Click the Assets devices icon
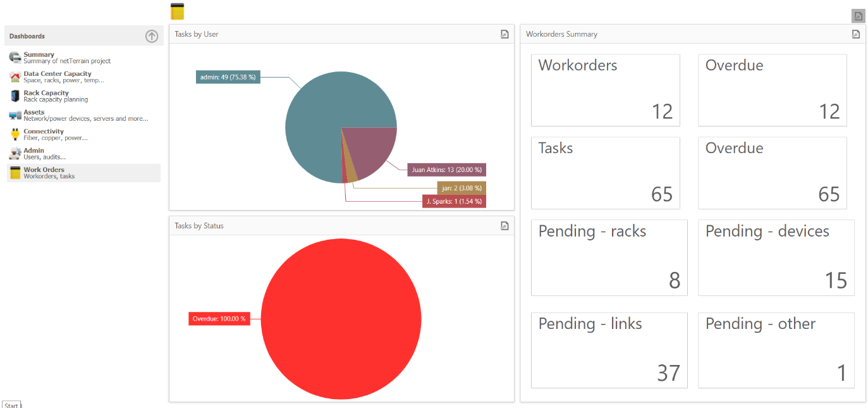Screen dimensions: 868x408 tap(15, 115)
